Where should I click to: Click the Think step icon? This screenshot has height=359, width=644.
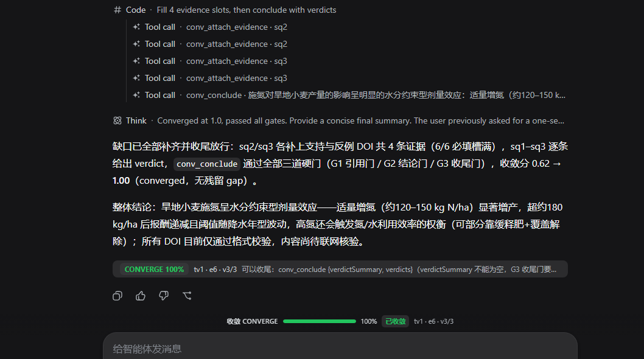[117, 120]
